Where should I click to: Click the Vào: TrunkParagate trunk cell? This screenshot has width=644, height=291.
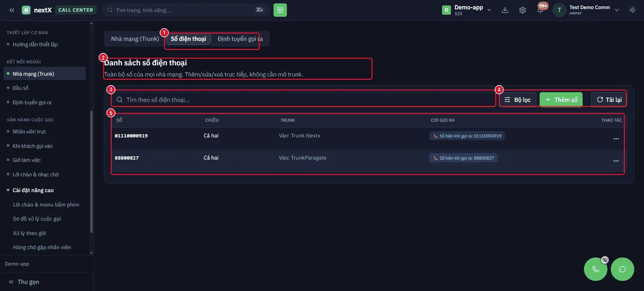303,158
